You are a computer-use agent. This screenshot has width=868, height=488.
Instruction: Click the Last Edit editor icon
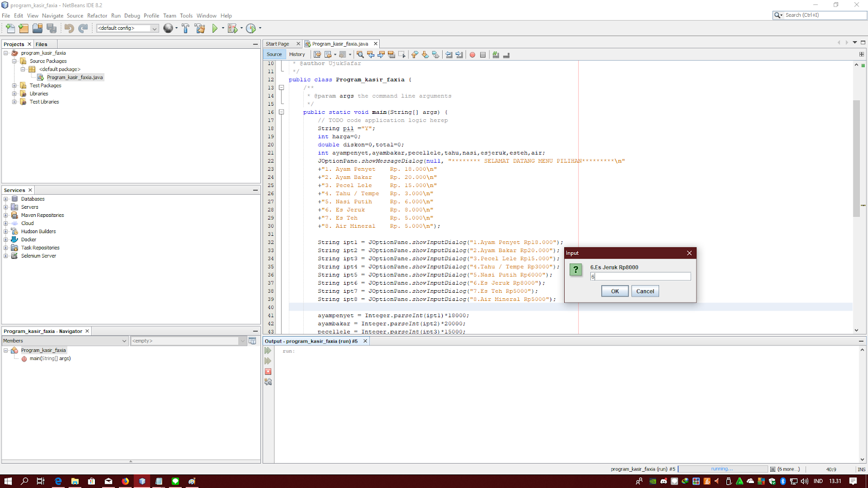tap(317, 55)
